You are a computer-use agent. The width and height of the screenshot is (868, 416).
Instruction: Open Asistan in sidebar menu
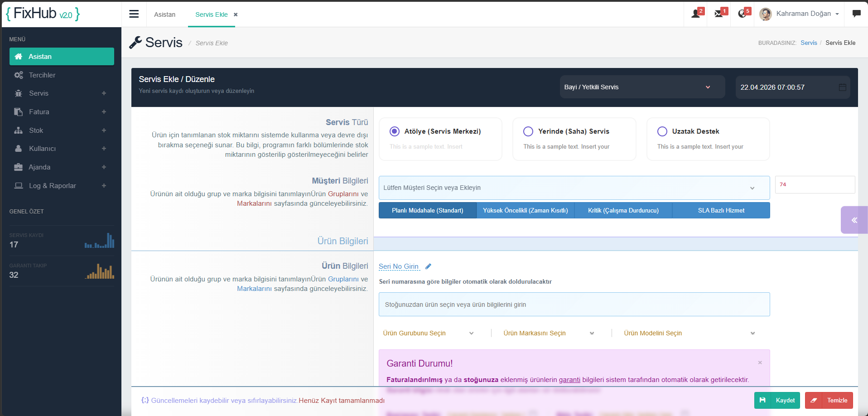[62, 57]
